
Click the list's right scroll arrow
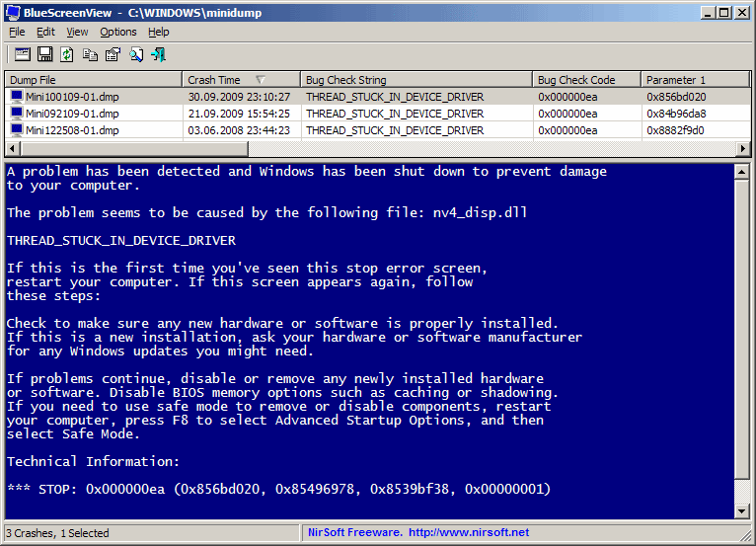(x=743, y=148)
